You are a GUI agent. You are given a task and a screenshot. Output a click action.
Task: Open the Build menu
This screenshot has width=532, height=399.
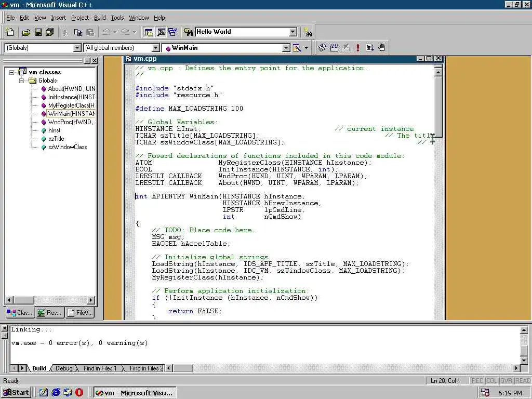[x=100, y=18]
